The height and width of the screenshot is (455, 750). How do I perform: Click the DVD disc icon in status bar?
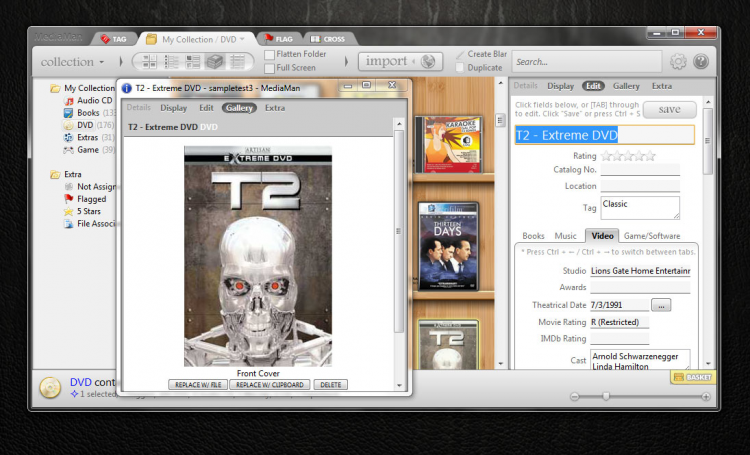click(50, 388)
